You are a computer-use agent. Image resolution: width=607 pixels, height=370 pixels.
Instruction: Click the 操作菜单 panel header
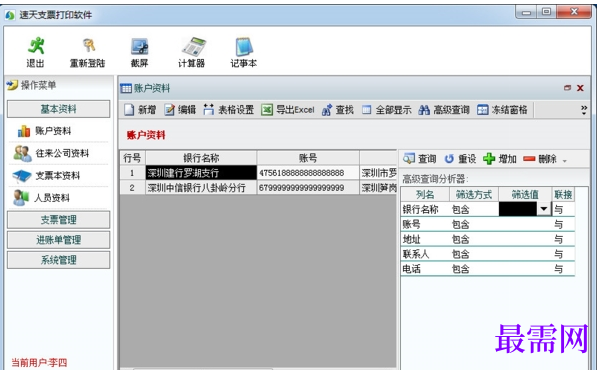tap(58, 85)
